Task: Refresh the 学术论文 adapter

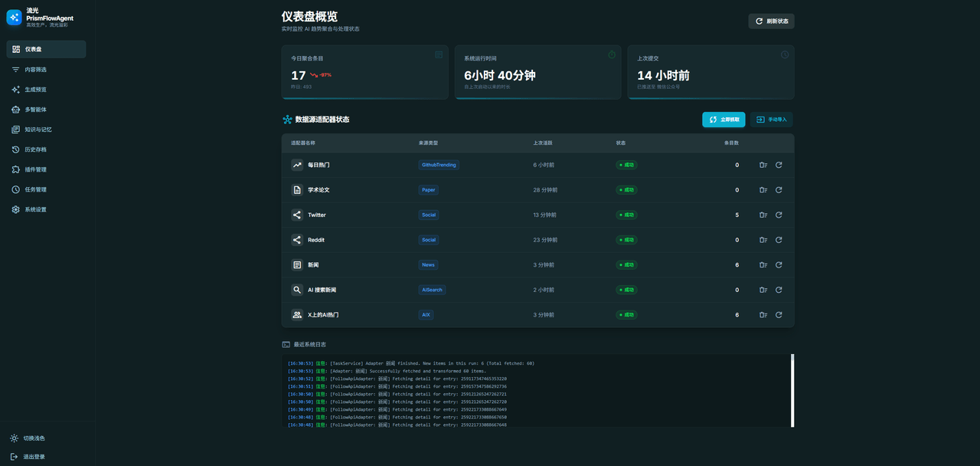Action: pyautogui.click(x=779, y=190)
